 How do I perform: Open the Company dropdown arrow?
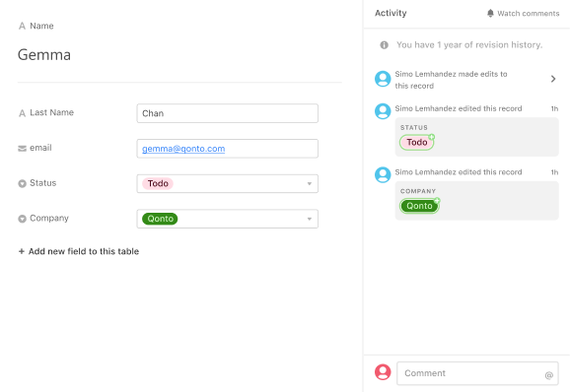[310, 219]
